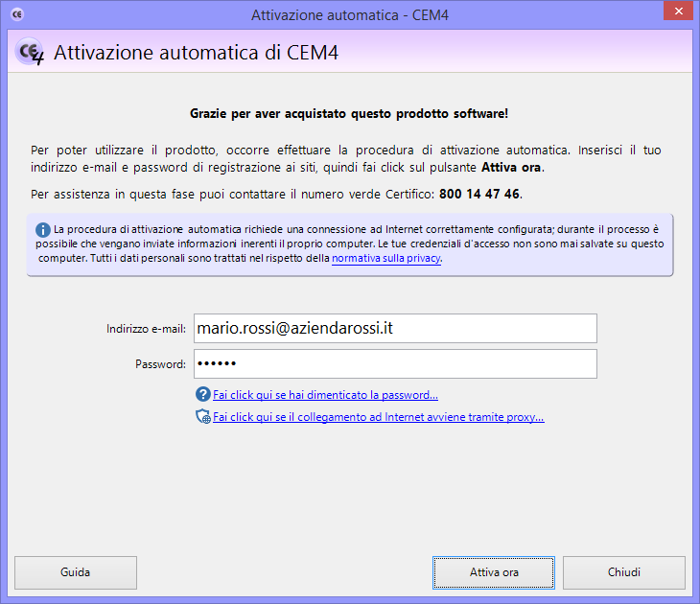Viewport: 700px width, 604px height.
Task: Click the 'Indirizzo e-mail:' label
Action: click(x=146, y=329)
